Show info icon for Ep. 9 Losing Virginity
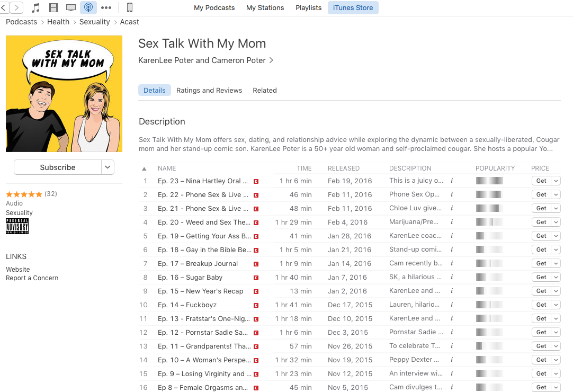 pyautogui.click(x=452, y=373)
